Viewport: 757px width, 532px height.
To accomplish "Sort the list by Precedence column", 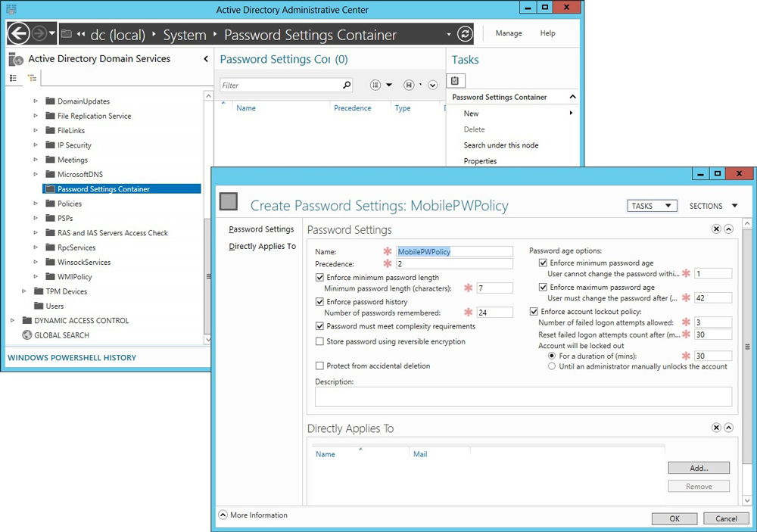I will [x=353, y=107].
